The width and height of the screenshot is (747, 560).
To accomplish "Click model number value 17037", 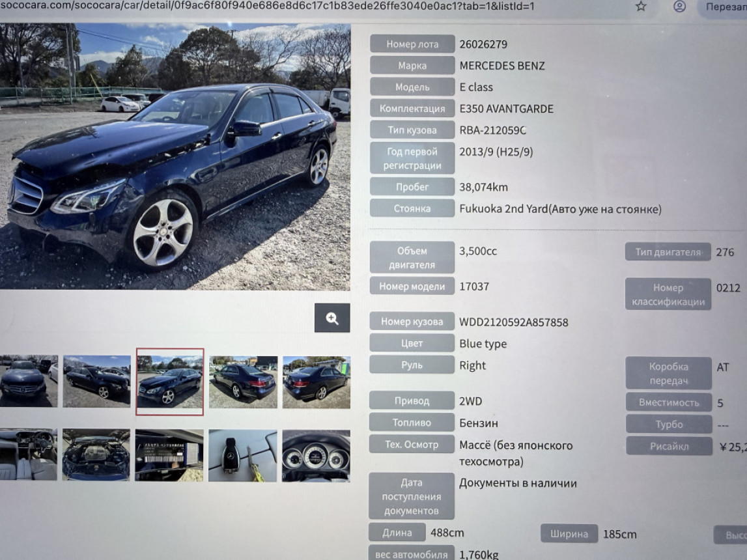I will pyautogui.click(x=474, y=287).
